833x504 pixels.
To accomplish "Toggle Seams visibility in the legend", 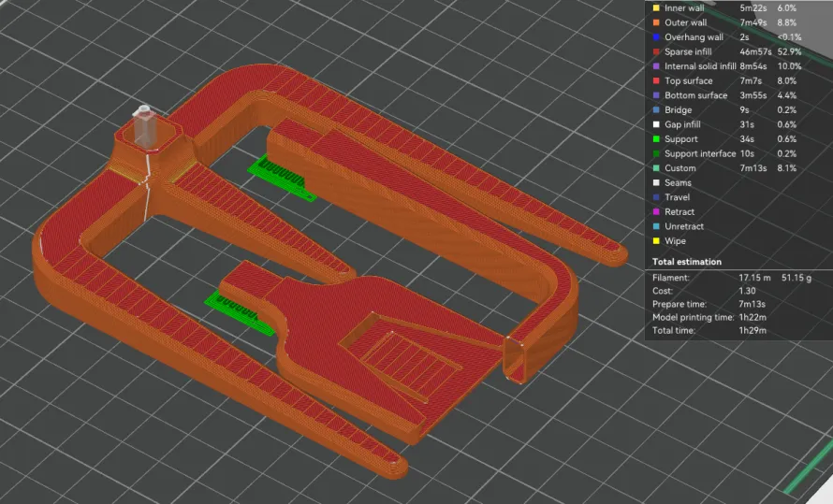I will (x=678, y=183).
